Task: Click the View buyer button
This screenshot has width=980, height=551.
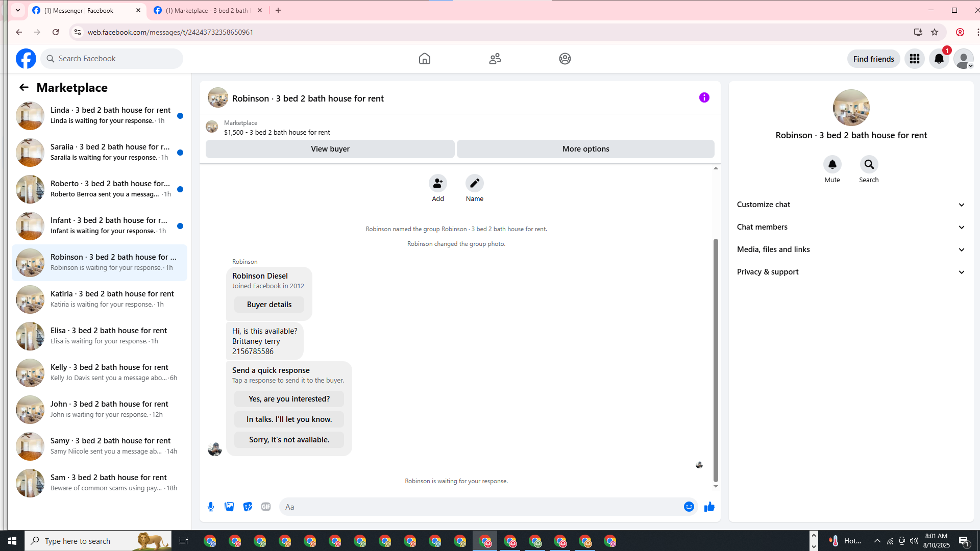Action: [330, 149]
